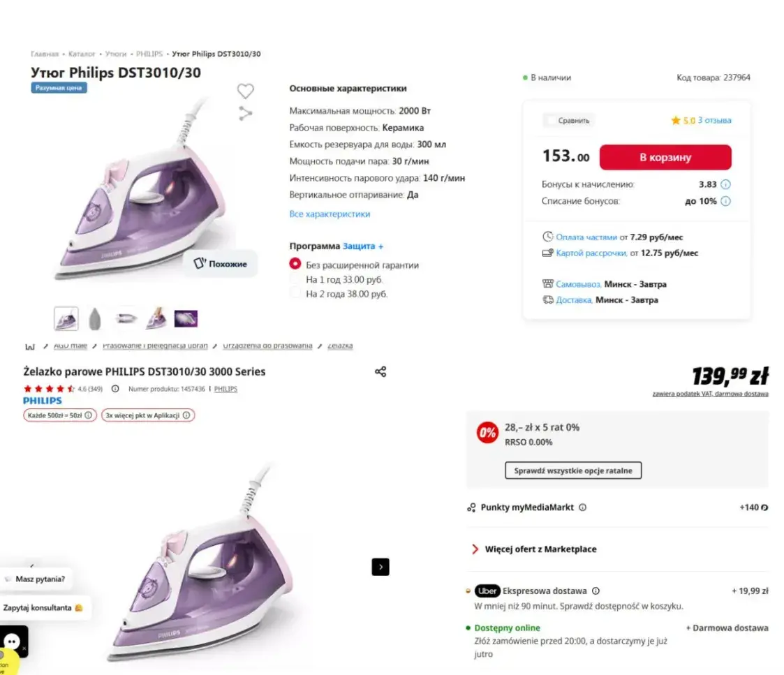Click info icon beside Punkty myMediaMarkt
The image size is (784, 675).
pos(583,507)
